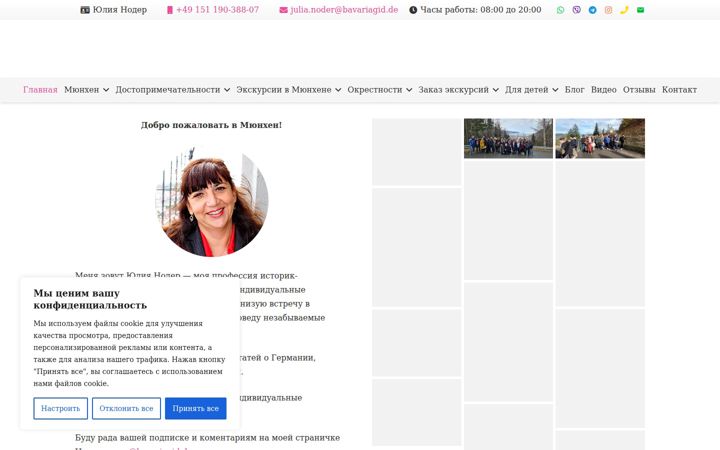Click the clock icon beside Часы работы
720x450 pixels.
[x=413, y=10]
